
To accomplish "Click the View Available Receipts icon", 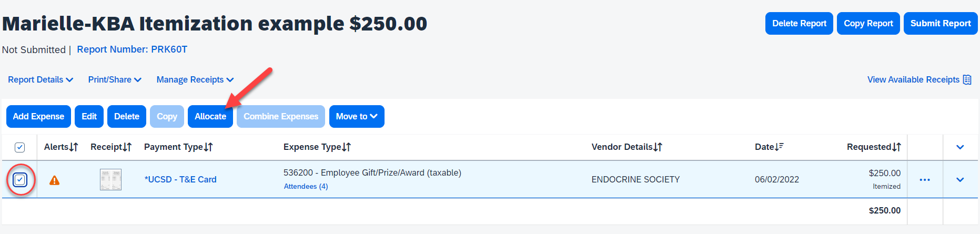I will tap(967, 80).
